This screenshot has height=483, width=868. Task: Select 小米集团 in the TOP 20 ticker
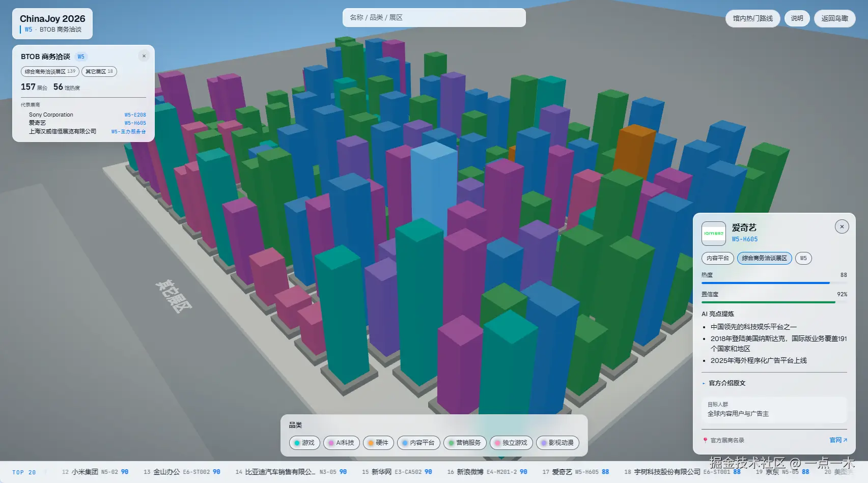95,472
